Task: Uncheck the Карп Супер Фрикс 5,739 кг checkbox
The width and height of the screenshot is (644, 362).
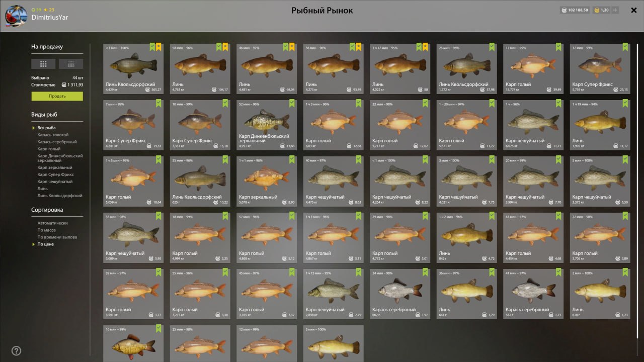Action: (x=625, y=47)
